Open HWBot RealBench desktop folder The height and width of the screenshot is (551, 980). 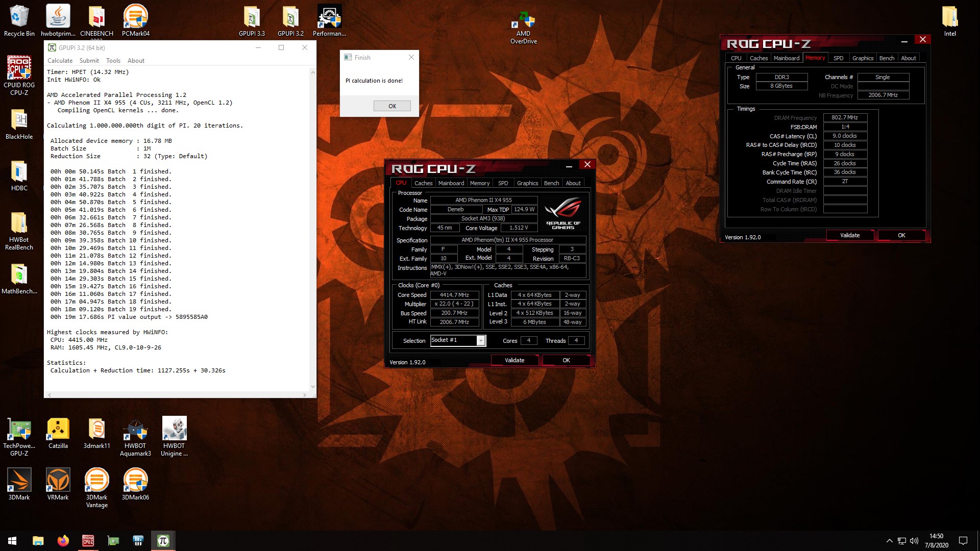[x=19, y=231]
